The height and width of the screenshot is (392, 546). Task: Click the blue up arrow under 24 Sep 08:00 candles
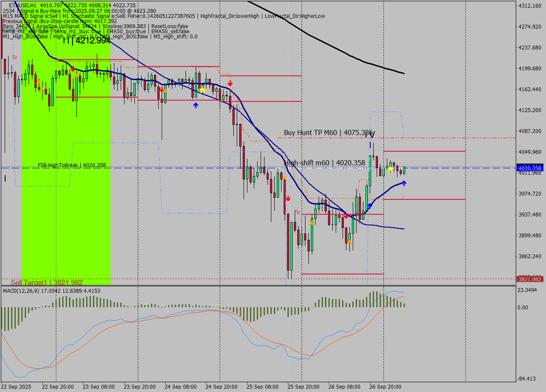click(195, 105)
